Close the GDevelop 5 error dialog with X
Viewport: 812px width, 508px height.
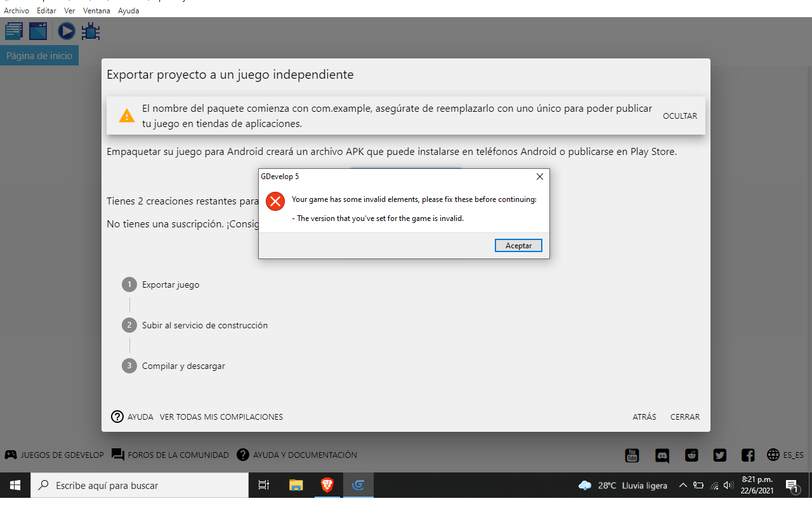[540, 177]
